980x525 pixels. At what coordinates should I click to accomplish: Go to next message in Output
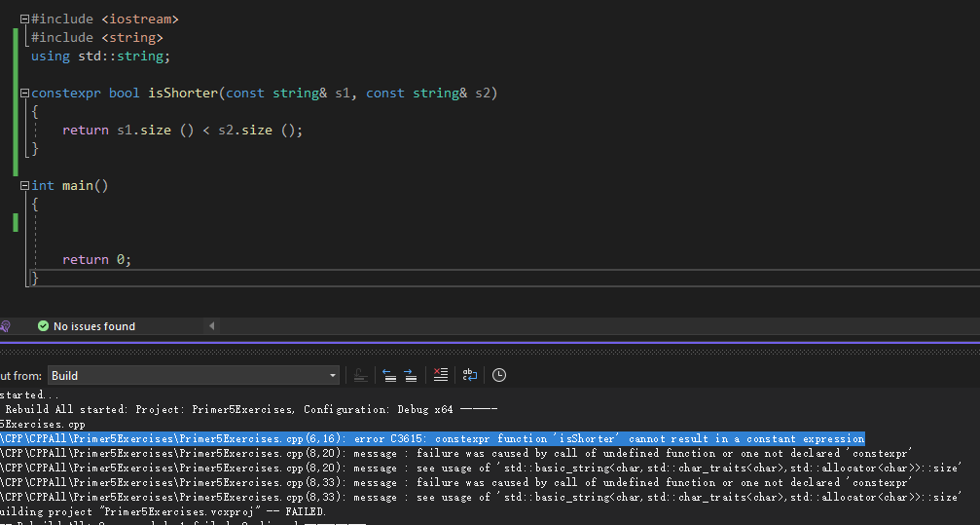click(x=411, y=375)
